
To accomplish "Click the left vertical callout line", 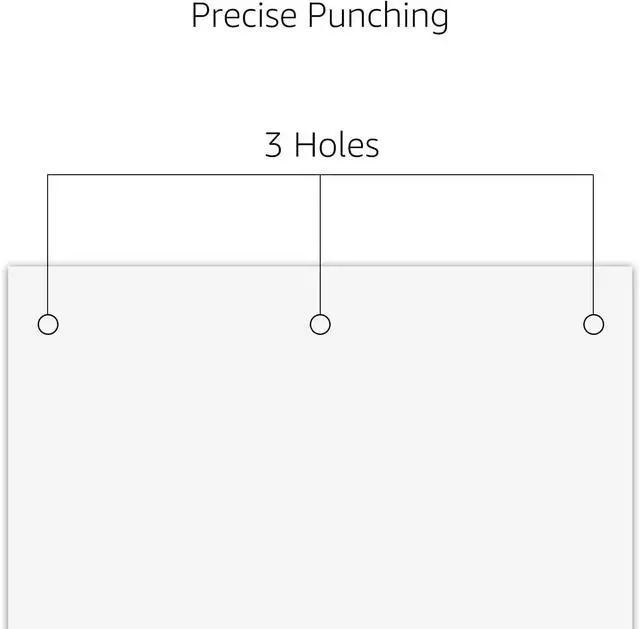I will 48,245.
